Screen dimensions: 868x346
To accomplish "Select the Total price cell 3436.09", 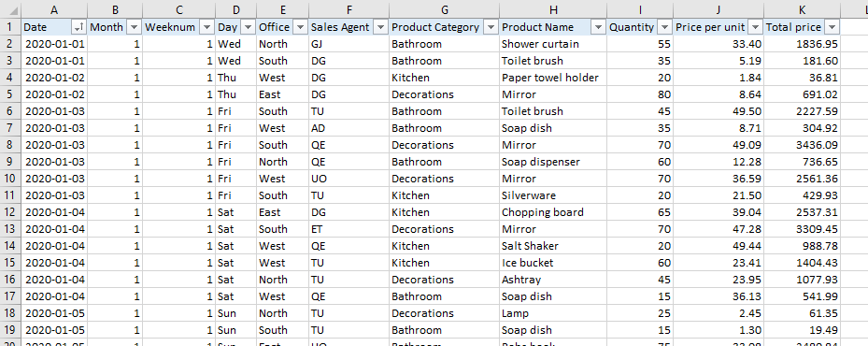I will 802,145.
